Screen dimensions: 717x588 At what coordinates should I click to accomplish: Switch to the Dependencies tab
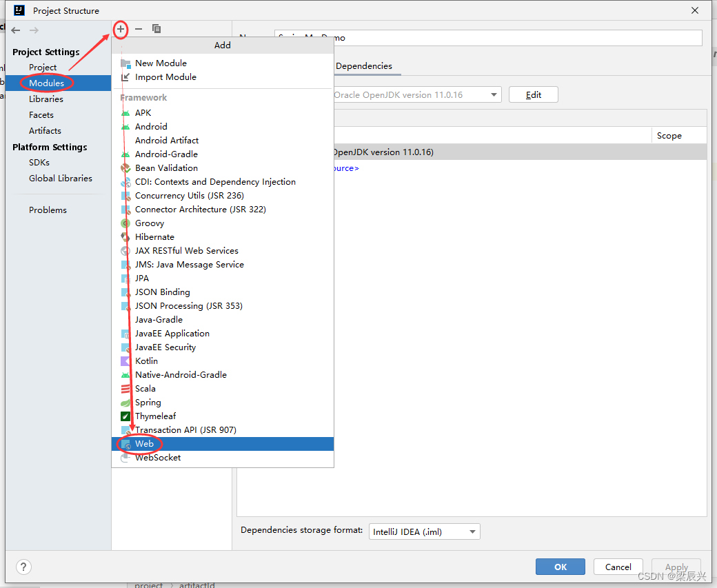(x=364, y=66)
